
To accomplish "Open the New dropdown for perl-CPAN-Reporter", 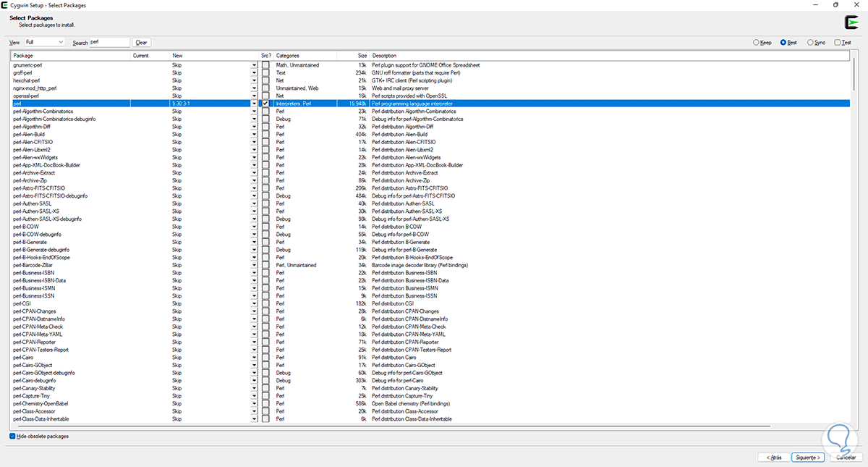I will [254, 342].
